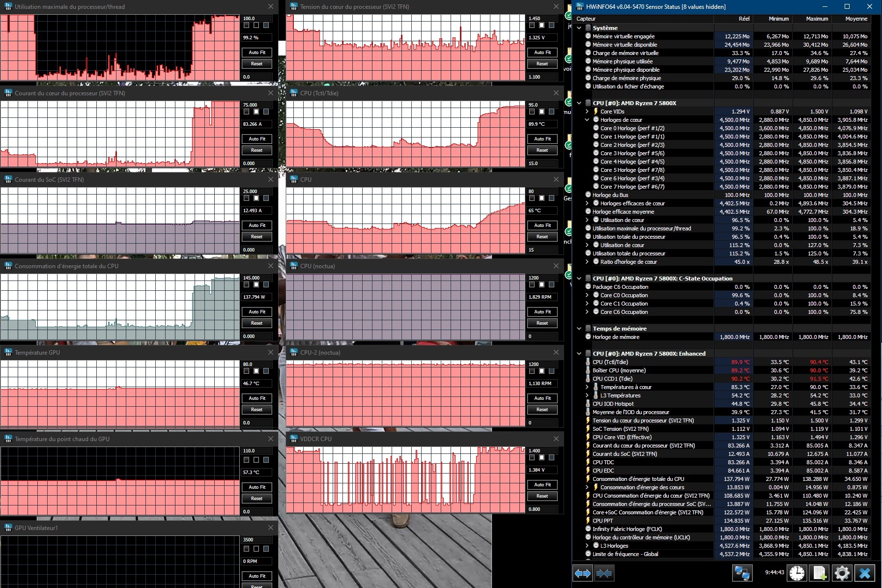Image resolution: width=882 pixels, height=588 pixels.
Task: Expand the Core VIDs row
Action: point(587,112)
